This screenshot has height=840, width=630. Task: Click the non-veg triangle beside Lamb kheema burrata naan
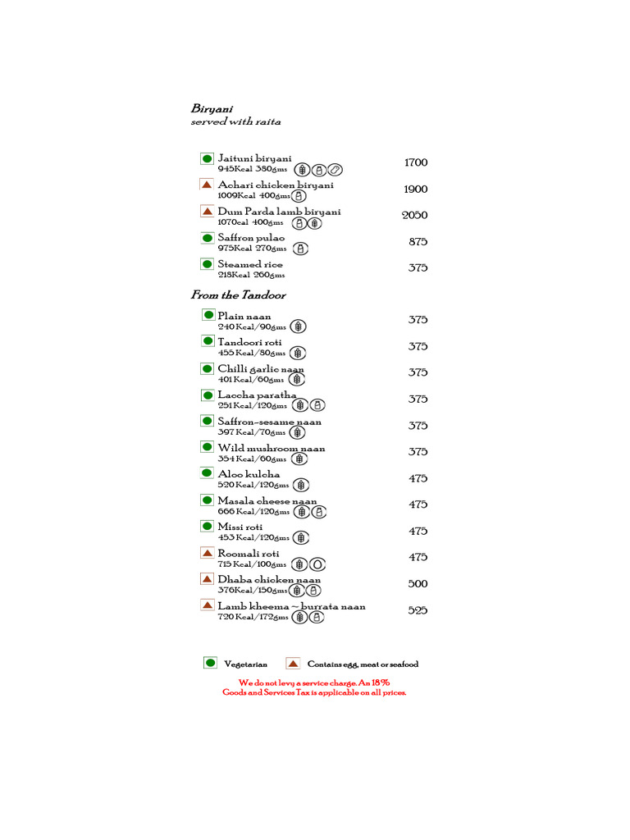207,605
